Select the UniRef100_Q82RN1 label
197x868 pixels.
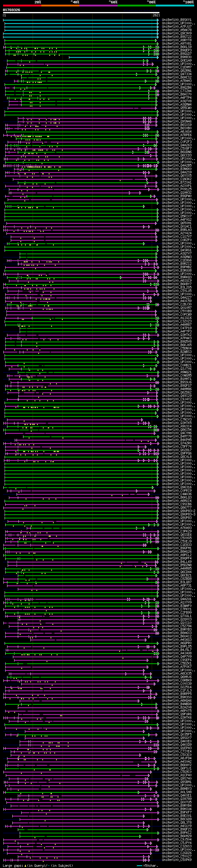click(176, 71)
